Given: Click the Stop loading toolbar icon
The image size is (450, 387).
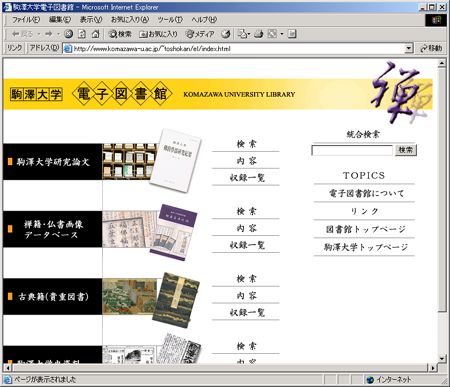Looking at the screenshot, I should tap(69, 34).
